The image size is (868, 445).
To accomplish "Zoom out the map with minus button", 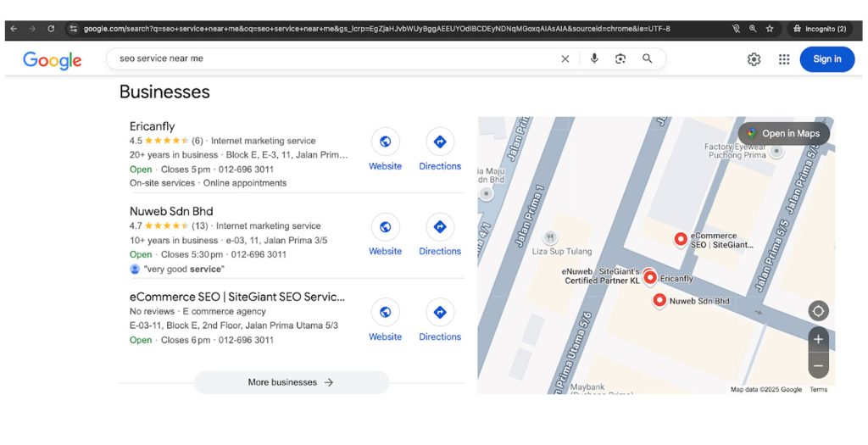I will (818, 365).
